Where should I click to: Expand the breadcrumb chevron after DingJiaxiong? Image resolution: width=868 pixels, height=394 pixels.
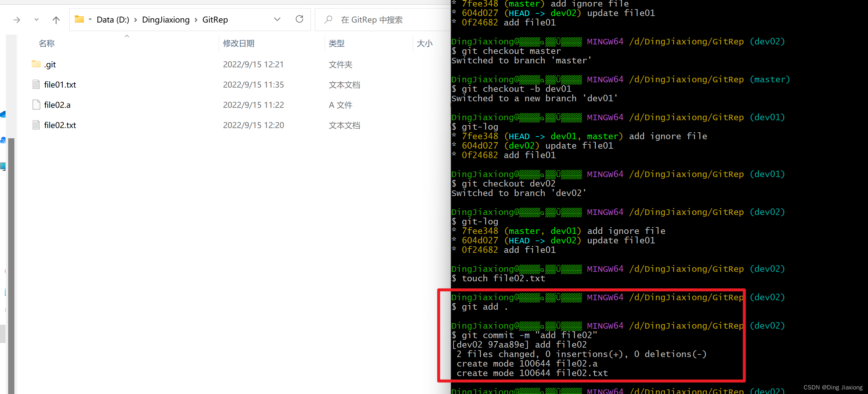pos(195,20)
